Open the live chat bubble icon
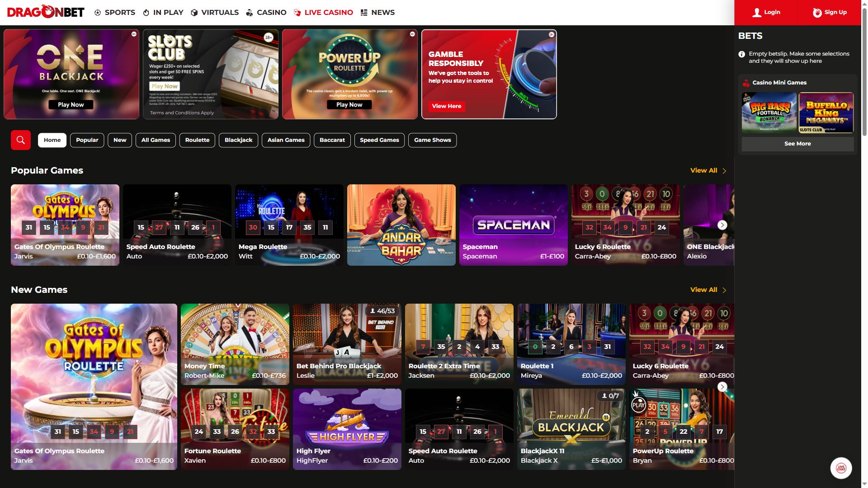This screenshot has width=868, height=488. (841, 468)
